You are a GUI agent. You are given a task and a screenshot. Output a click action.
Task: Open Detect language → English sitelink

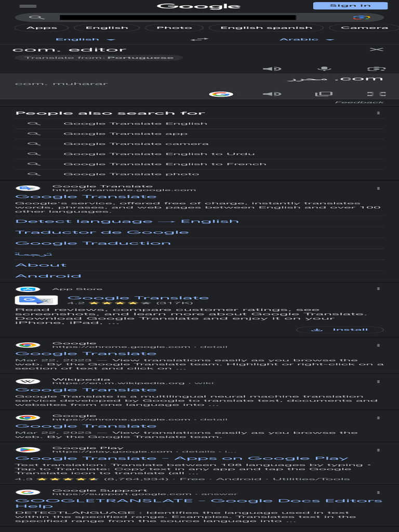pyautogui.click(x=127, y=221)
